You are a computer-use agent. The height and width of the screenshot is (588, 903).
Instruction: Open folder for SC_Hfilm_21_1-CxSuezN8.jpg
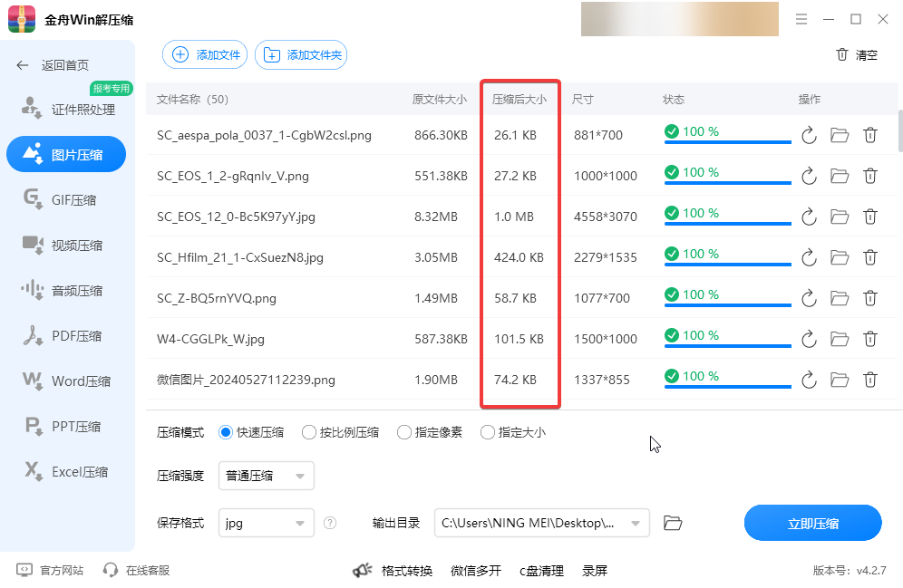point(840,257)
